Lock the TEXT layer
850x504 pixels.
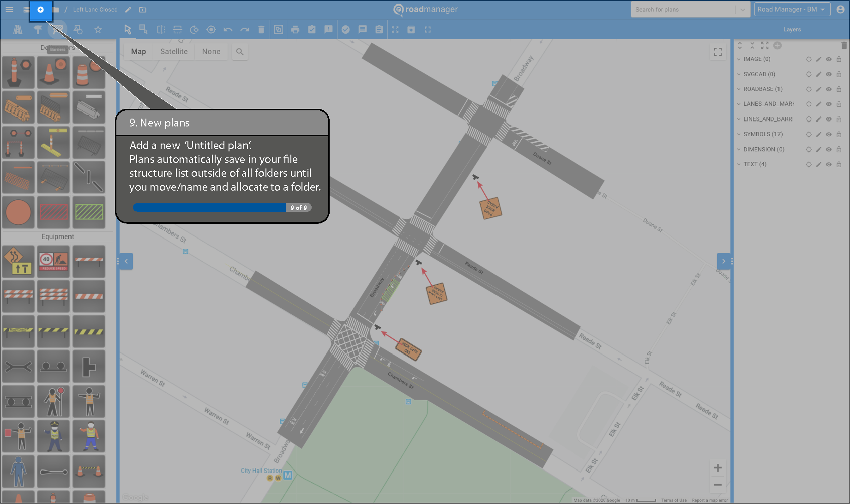click(x=839, y=164)
